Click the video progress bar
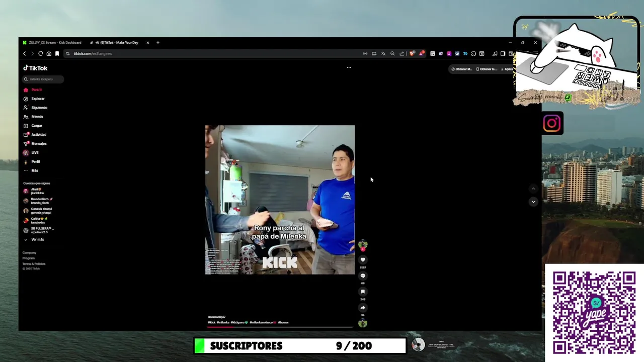644x362 pixels. pyautogui.click(x=280, y=327)
